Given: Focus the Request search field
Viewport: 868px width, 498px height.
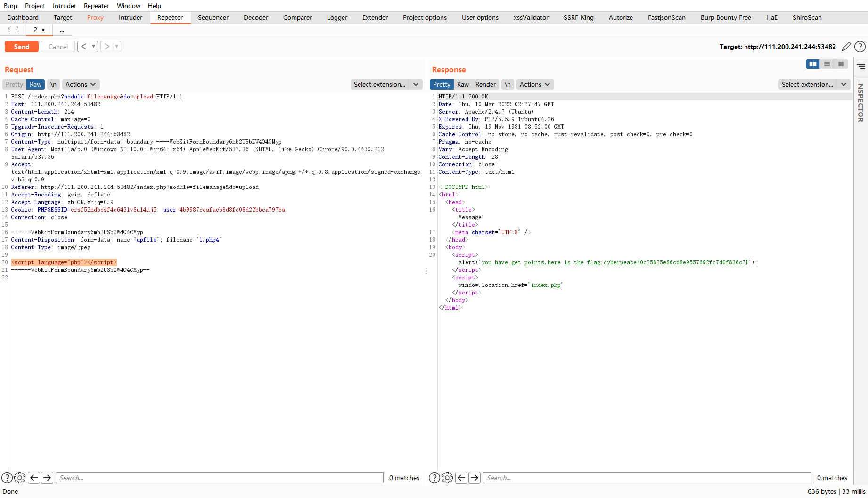Looking at the screenshot, I should (220, 478).
